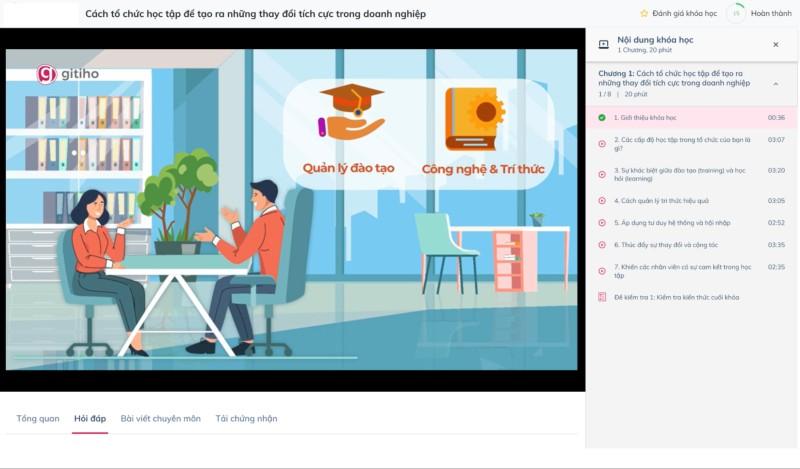Open lesson 2. Các cấp độ học tập trong tổ chức
The image size is (800, 469).
click(691, 144)
